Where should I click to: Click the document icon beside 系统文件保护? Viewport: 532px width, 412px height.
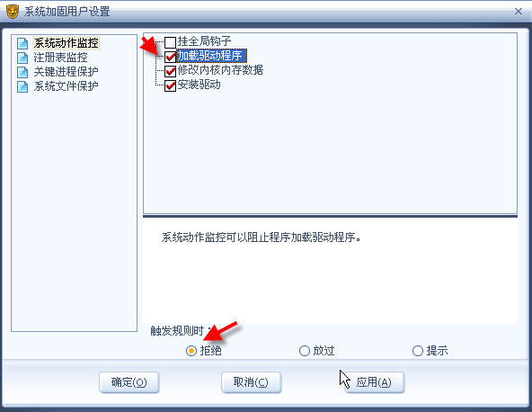22,86
